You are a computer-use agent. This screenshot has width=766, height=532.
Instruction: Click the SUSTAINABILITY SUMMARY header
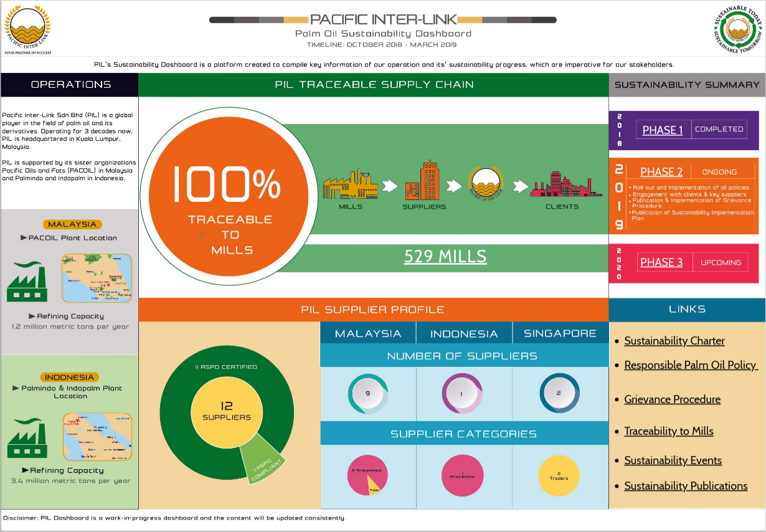tap(687, 85)
